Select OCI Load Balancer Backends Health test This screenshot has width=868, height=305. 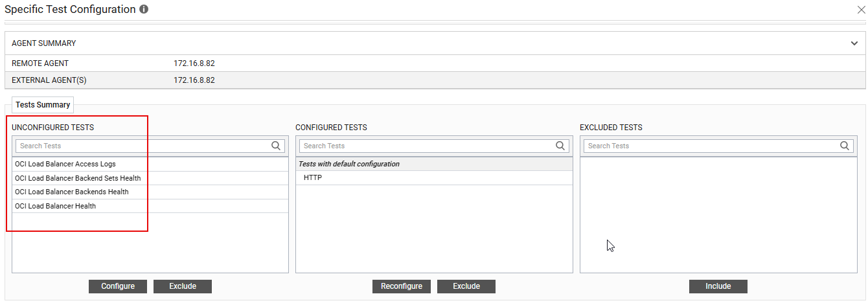72,192
